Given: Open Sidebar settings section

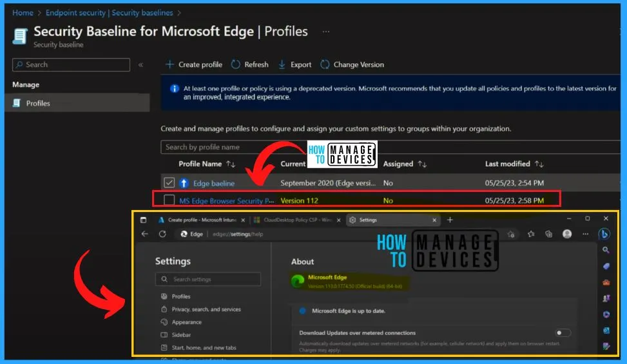Looking at the screenshot, I should [x=181, y=335].
